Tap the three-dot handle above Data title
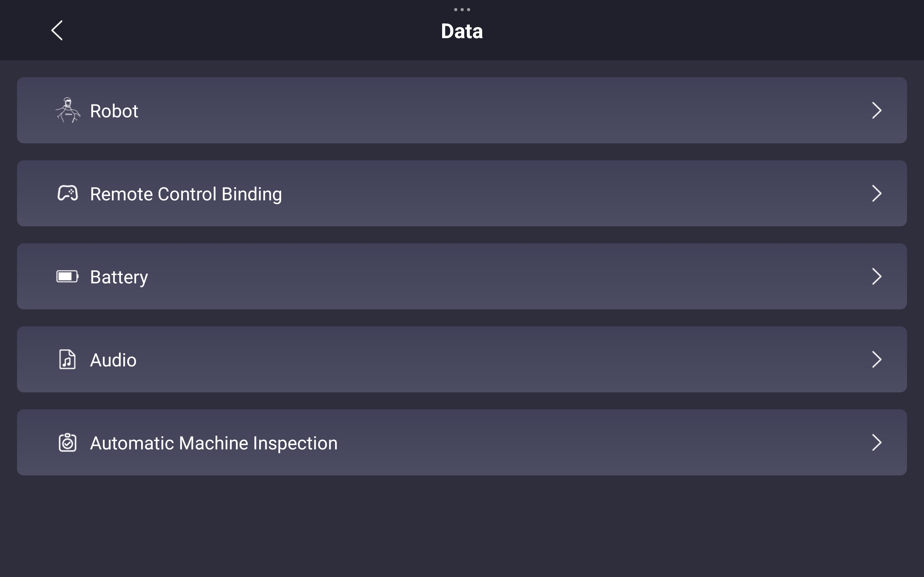 pos(462,10)
